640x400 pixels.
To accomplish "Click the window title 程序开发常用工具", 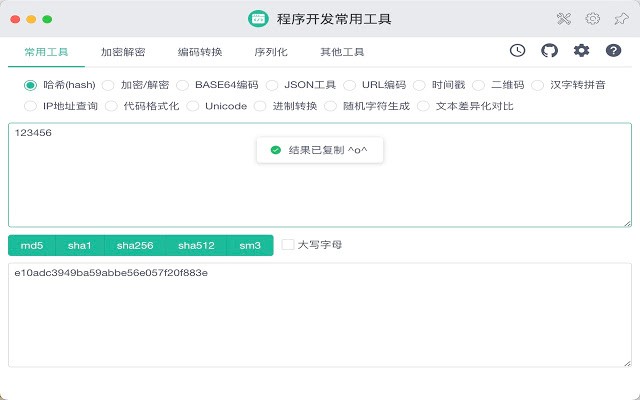I will 334,19.
